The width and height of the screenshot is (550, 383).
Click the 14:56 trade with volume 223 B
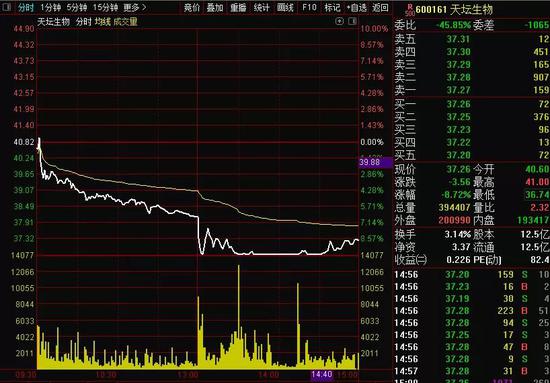(471, 311)
